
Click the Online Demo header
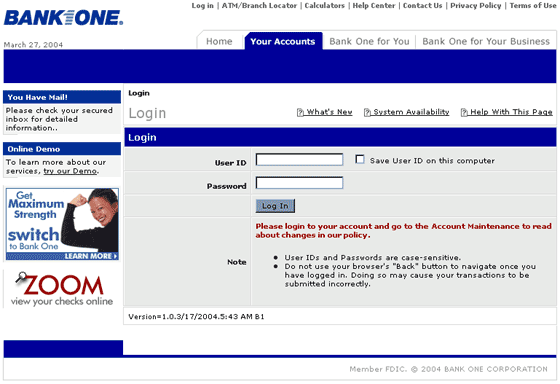click(x=62, y=149)
